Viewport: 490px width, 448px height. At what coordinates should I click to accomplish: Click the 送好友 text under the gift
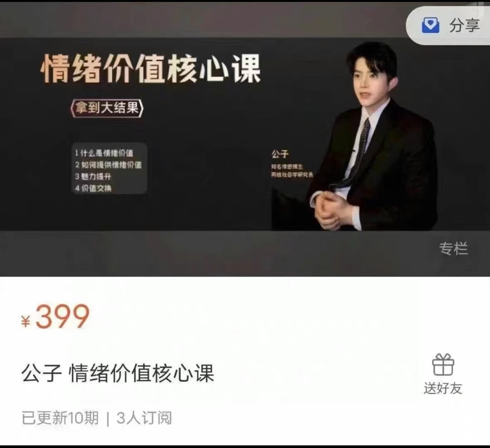[x=443, y=388]
